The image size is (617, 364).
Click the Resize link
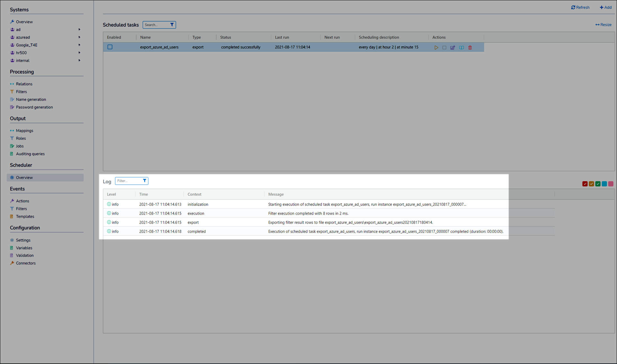coord(603,25)
